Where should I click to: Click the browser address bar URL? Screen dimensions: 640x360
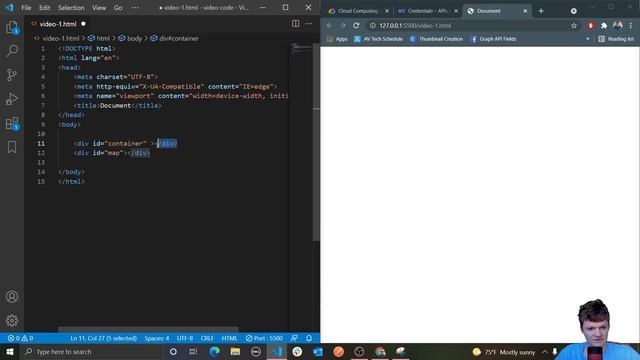pyautogui.click(x=415, y=25)
